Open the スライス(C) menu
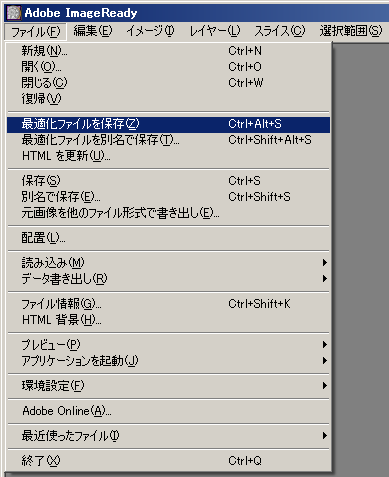The width and height of the screenshot is (389, 477). click(x=280, y=31)
